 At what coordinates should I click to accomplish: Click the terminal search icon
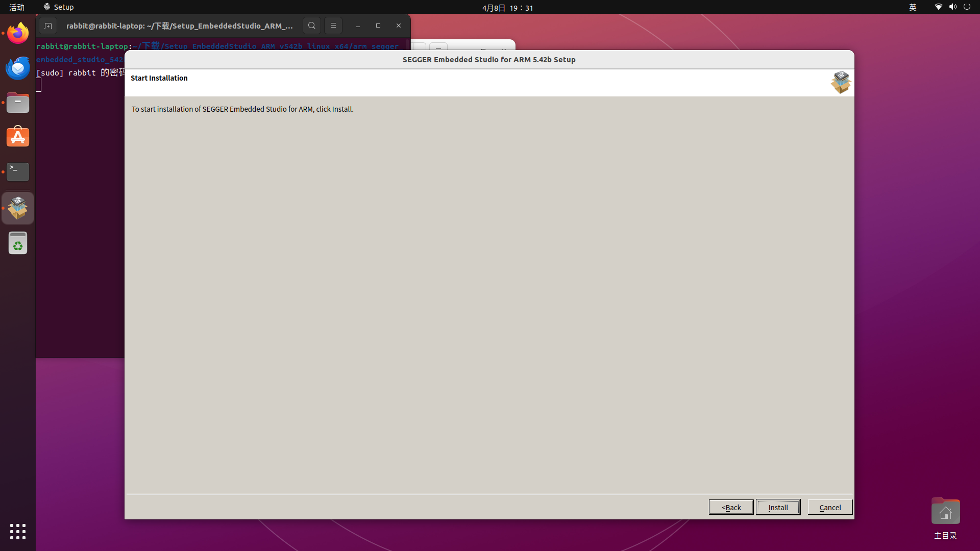312,26
